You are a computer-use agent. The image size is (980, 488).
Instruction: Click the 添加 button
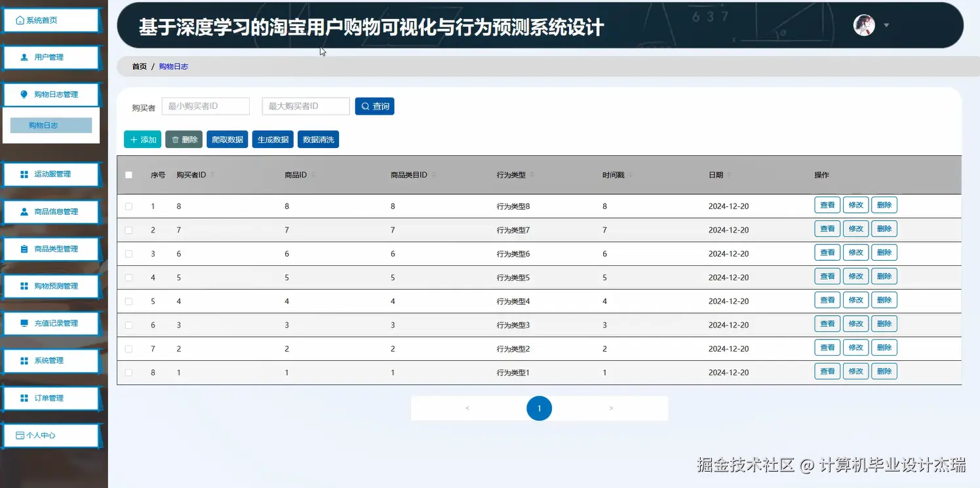pyautogui.click(x=142, y=140)
